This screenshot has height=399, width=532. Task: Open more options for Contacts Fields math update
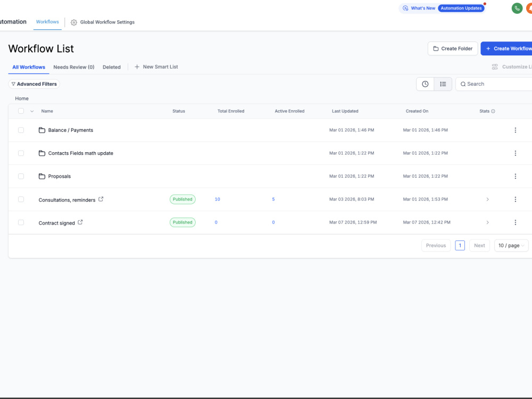point(515,153)
